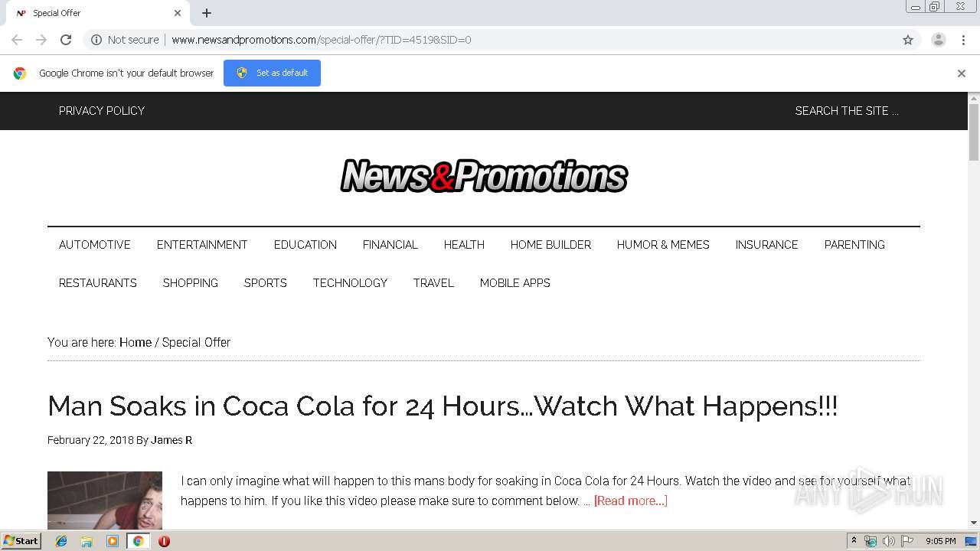The width and height of the screenshot is (980, 551).
Task: Select the Special Offer tab
Action: point(98,13)
